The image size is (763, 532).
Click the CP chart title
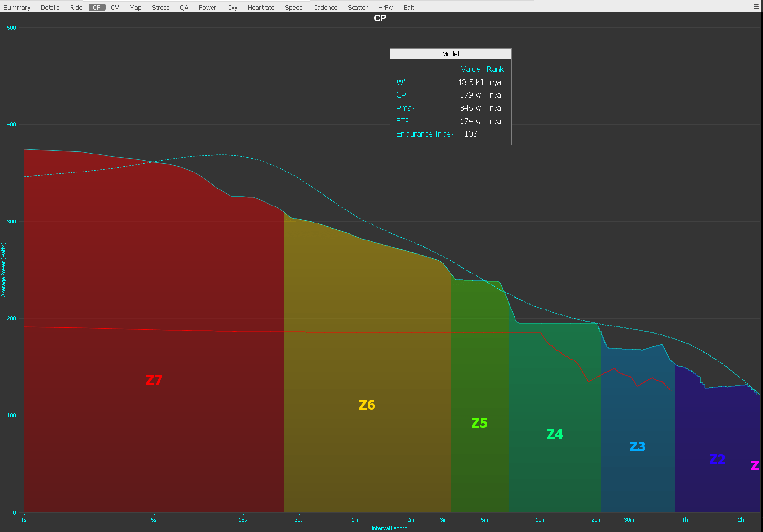coord(380,18)
